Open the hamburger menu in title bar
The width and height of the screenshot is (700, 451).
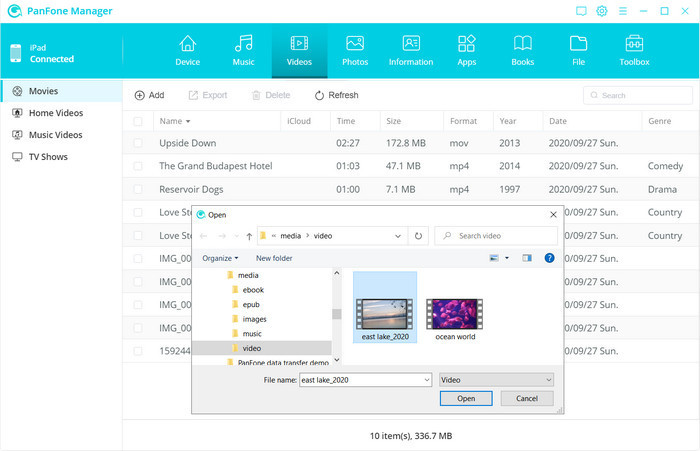coord(623,11)
